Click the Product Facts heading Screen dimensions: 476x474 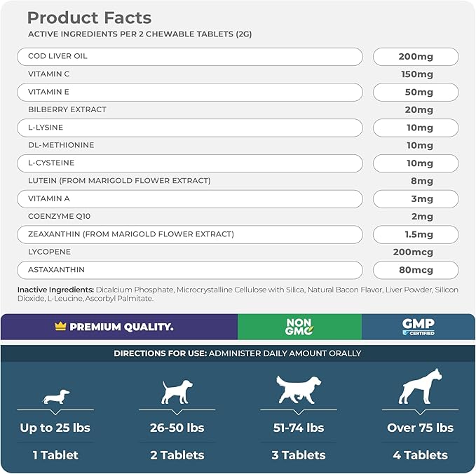click(x=89, y=18)
